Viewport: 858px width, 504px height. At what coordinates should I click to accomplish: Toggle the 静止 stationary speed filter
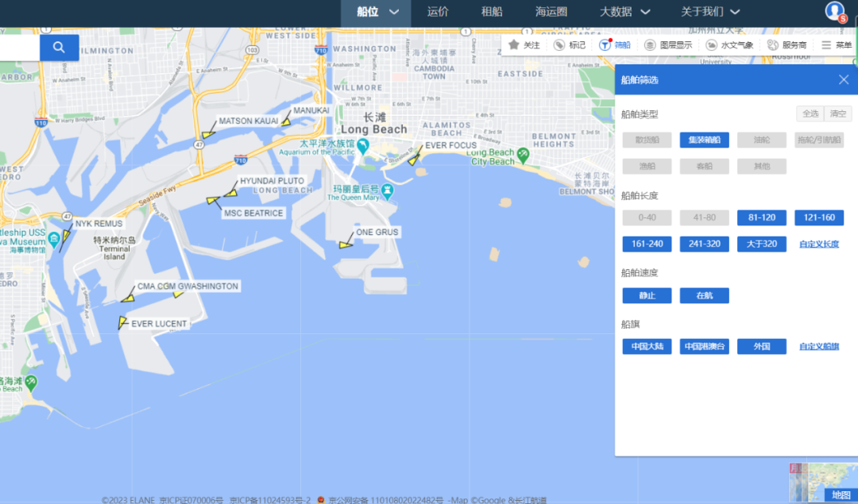[647, 295]
